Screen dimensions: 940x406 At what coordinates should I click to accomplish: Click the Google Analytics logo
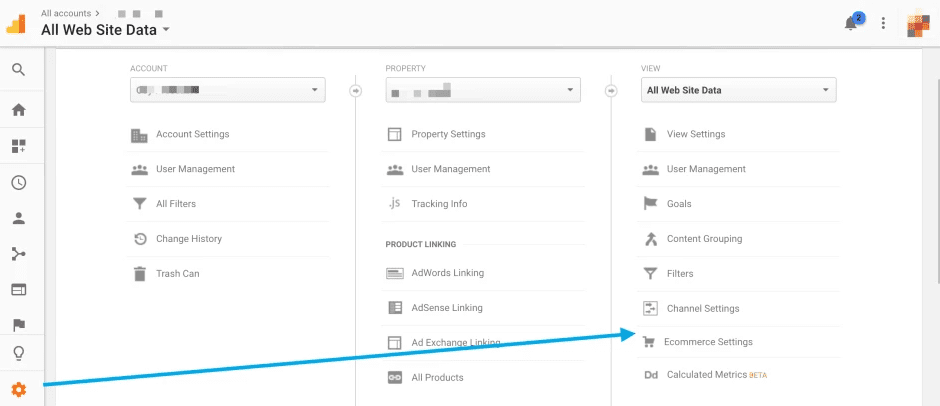(16, 23)
